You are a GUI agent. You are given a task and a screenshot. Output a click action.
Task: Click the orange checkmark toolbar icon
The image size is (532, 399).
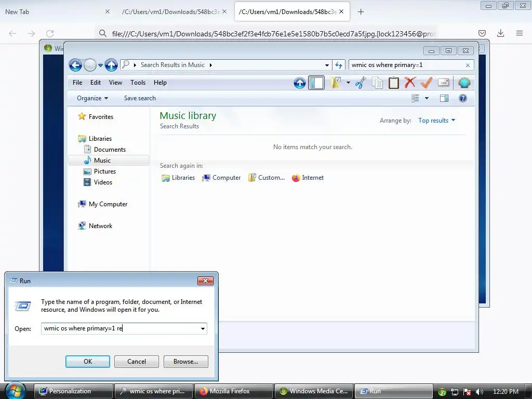[x=427, y=83]
